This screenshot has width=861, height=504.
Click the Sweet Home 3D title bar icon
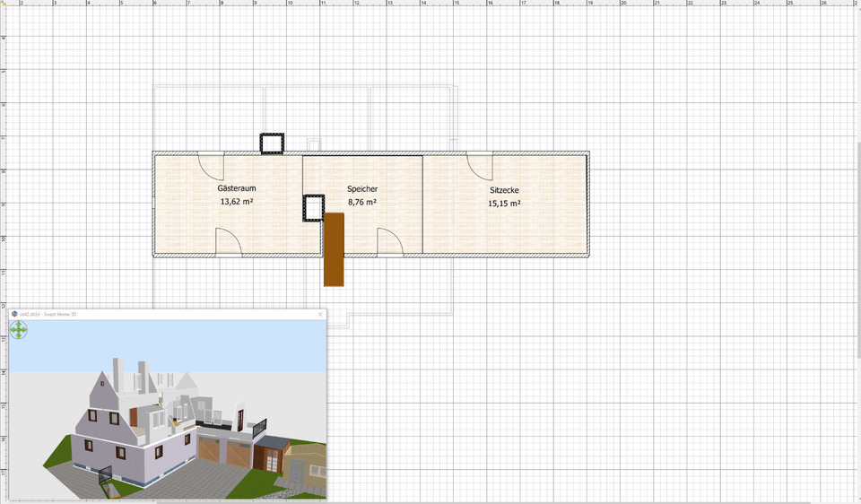click(14, 315)
